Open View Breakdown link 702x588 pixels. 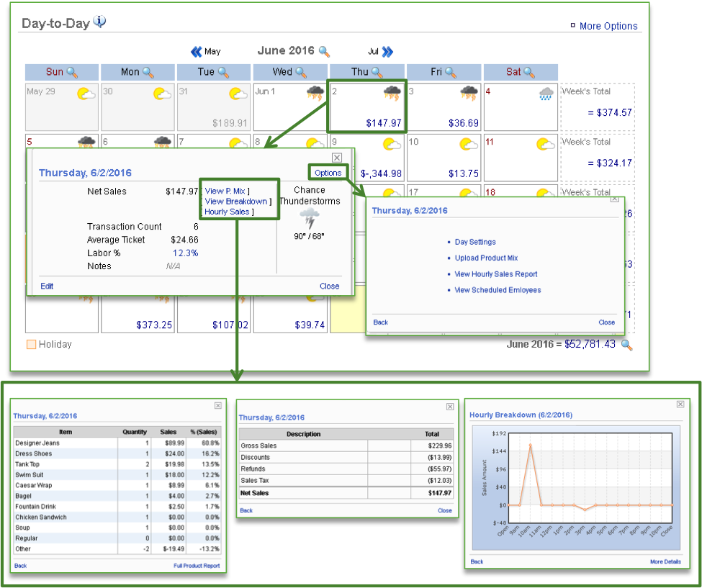(x=236, y=202)
